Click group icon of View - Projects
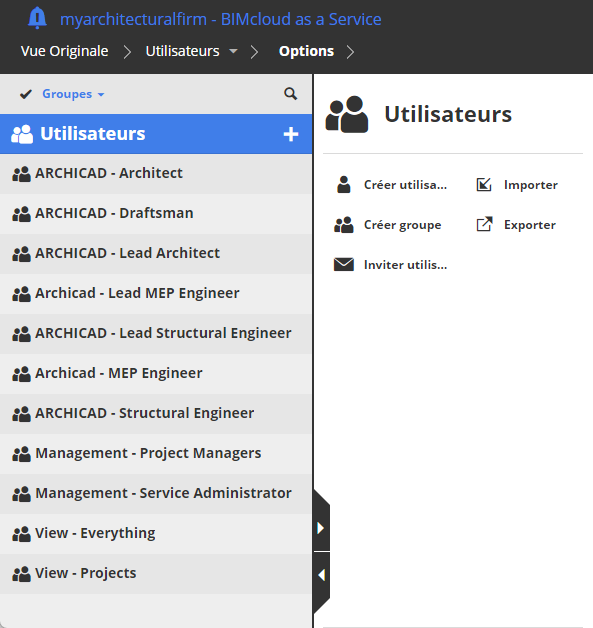593x628 pixels. (21, 574)
